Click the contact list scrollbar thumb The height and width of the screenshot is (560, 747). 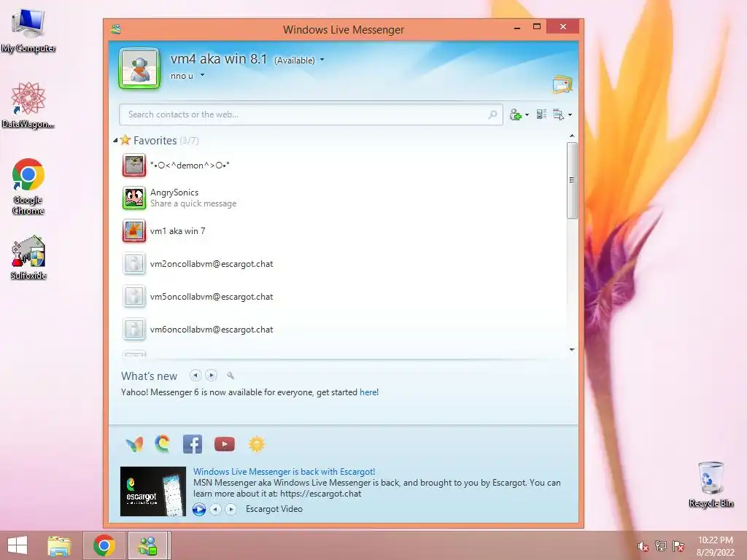572,181
